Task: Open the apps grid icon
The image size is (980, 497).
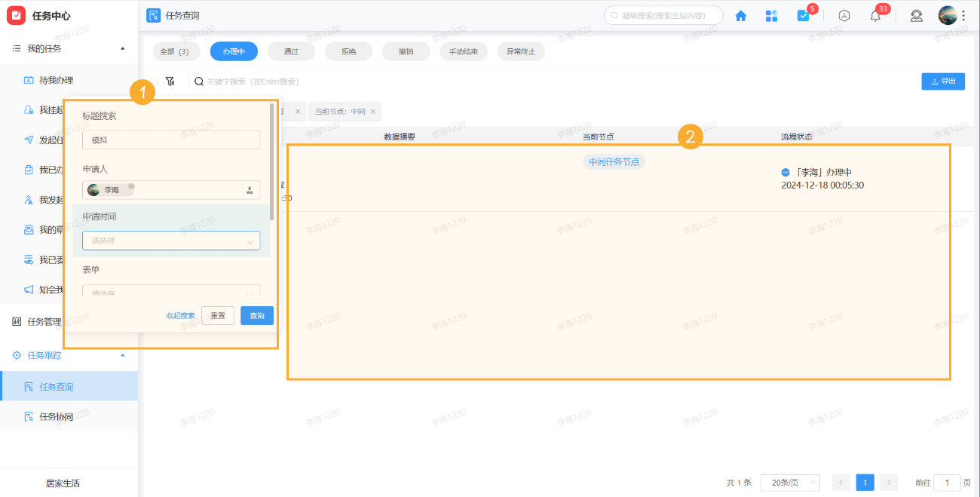Action: coord(771,16)
